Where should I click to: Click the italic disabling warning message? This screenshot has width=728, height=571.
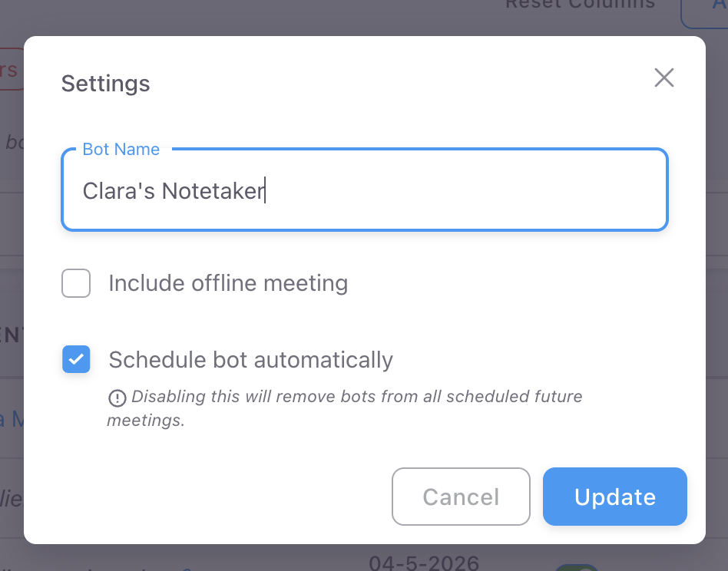(x=344, y=408)
